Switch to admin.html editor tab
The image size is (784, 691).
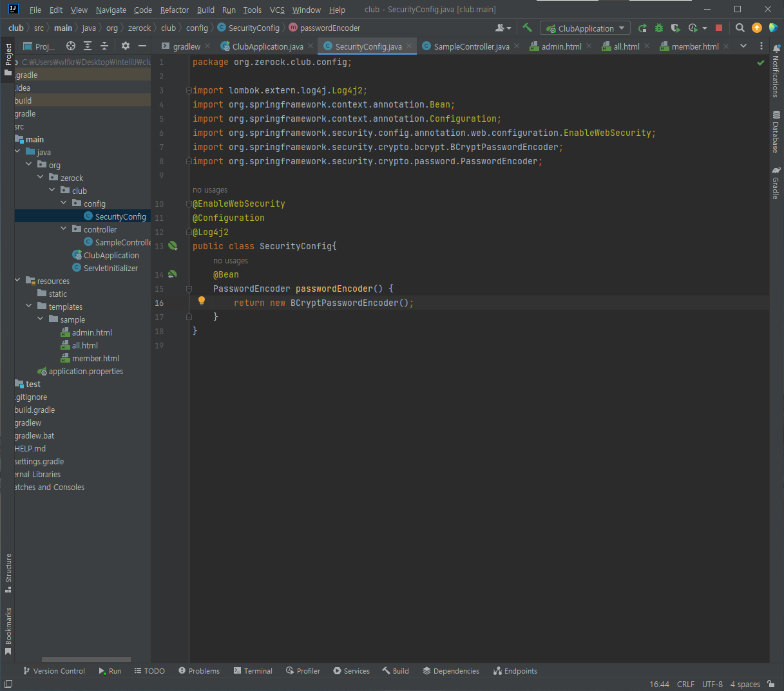[x=561, y=46]
